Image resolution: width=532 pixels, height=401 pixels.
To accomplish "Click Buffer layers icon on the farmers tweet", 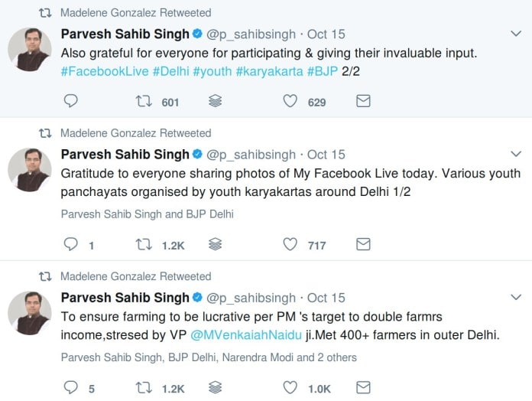I will click(216, 388).
